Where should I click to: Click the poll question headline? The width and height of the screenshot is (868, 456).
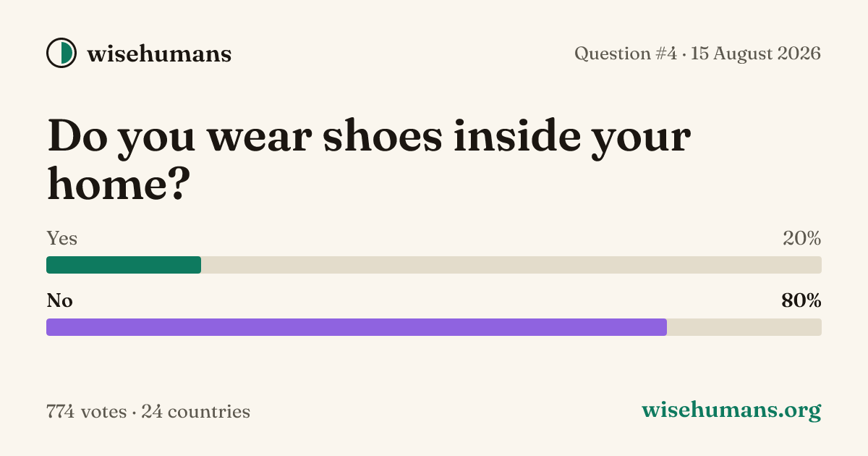tap(369, 160)
